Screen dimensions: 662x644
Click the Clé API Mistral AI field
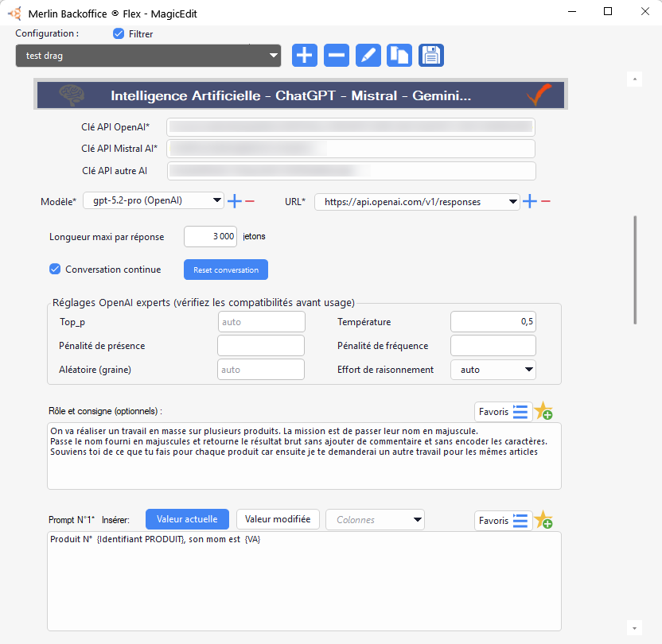point(351,149)
